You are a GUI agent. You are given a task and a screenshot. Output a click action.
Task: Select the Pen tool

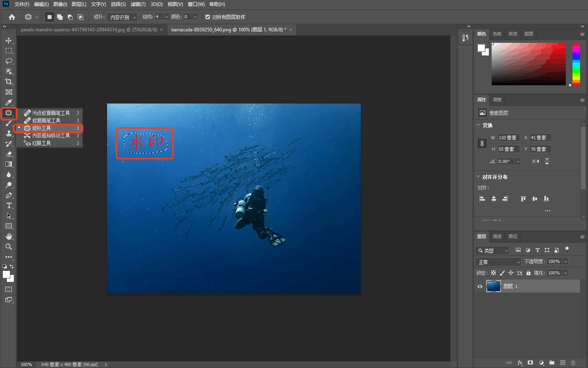[9, 195]
